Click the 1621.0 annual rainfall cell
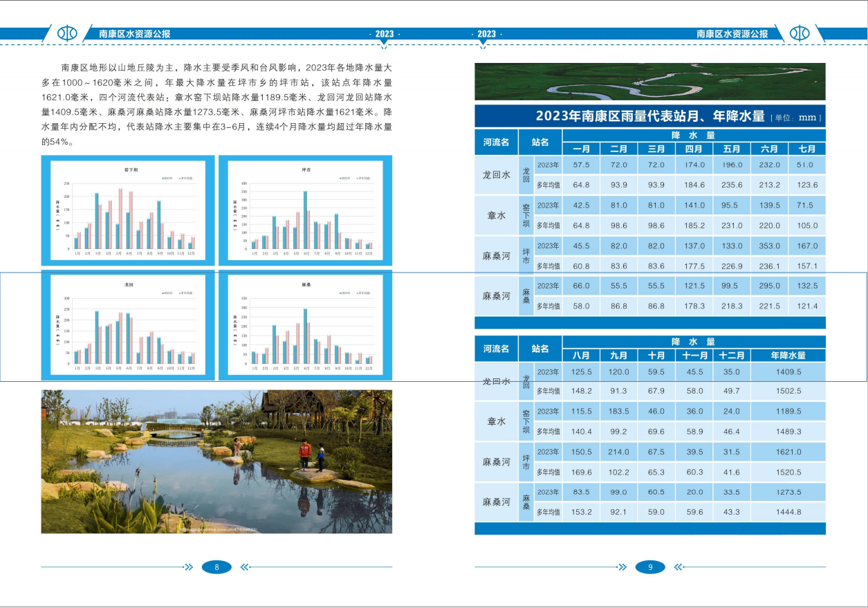The image size is (868, 608). pos(788,452)
